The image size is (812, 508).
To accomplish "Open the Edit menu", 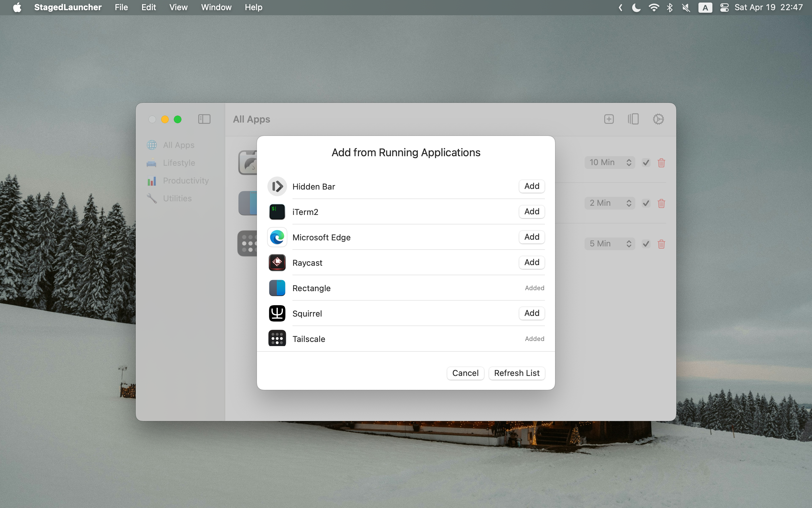I will [148, 7].
